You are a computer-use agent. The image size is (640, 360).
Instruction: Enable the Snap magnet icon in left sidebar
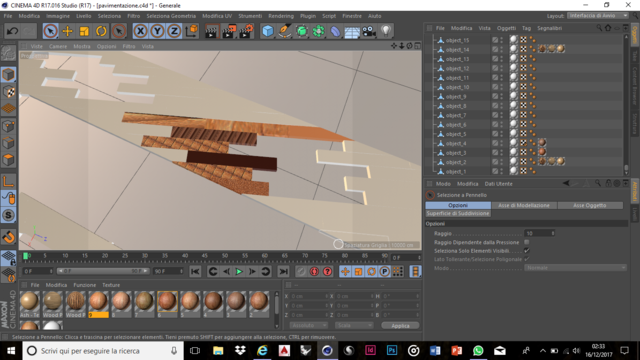coord(9,237)
